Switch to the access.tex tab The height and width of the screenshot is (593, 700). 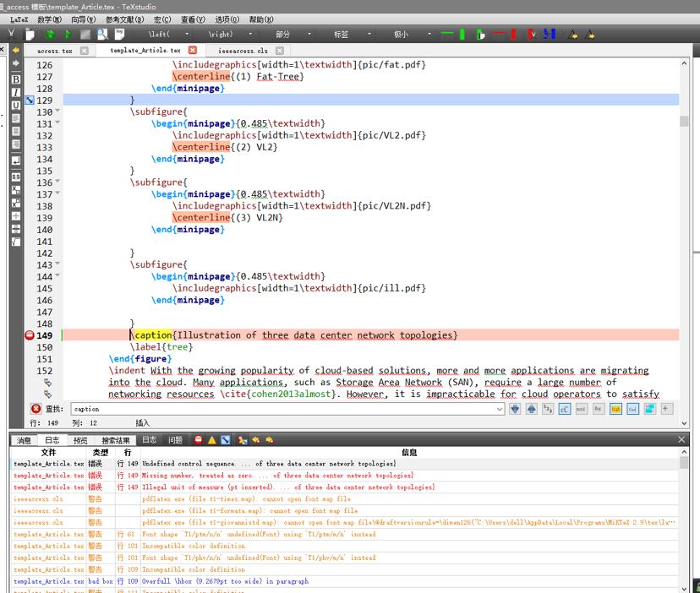[x=55, y=51]
